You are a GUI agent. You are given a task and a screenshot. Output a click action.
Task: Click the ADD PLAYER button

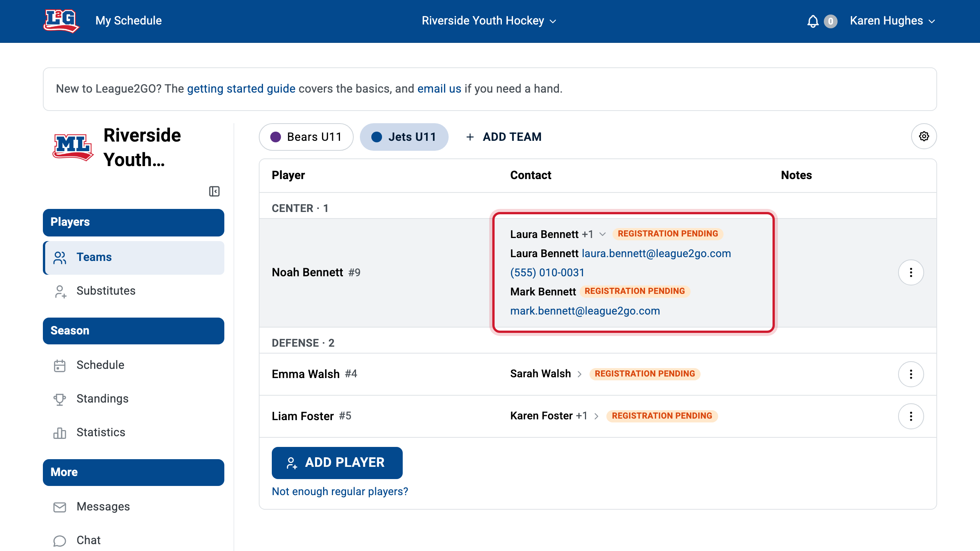click(337, 463)
